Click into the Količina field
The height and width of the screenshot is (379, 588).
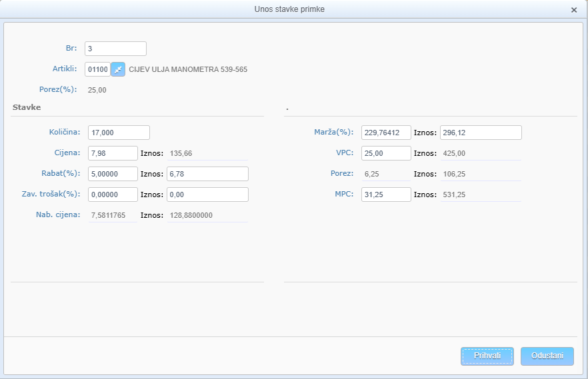119,133
